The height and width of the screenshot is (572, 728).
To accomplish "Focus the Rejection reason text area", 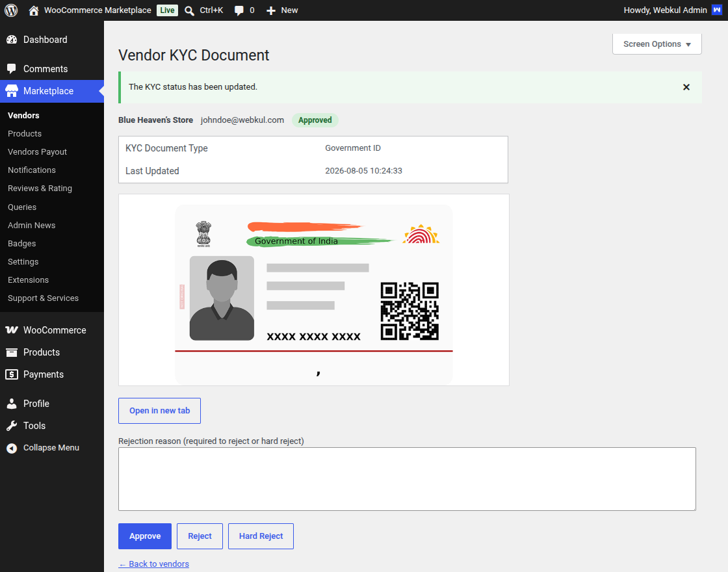I will tap(407, 479).
